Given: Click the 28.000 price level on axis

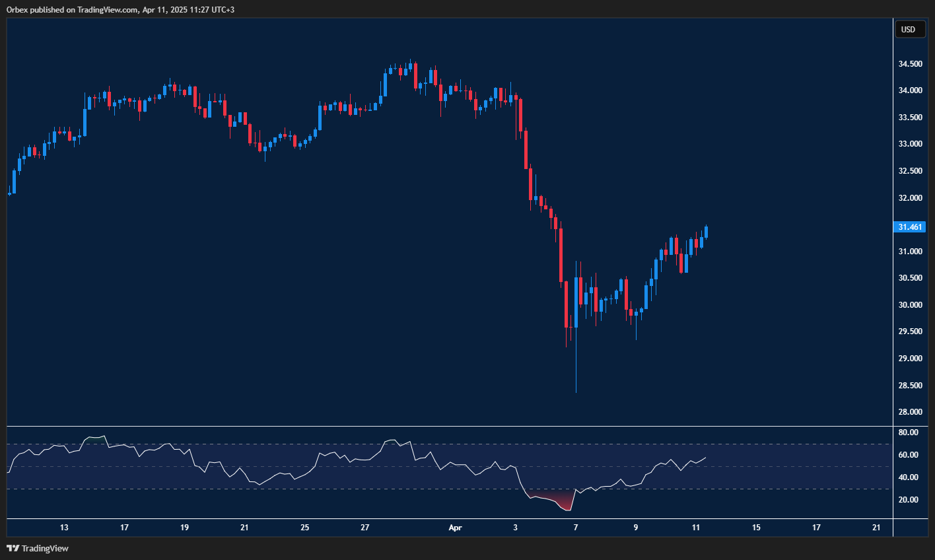Looking at the screenshot, I should click(910, 412).
